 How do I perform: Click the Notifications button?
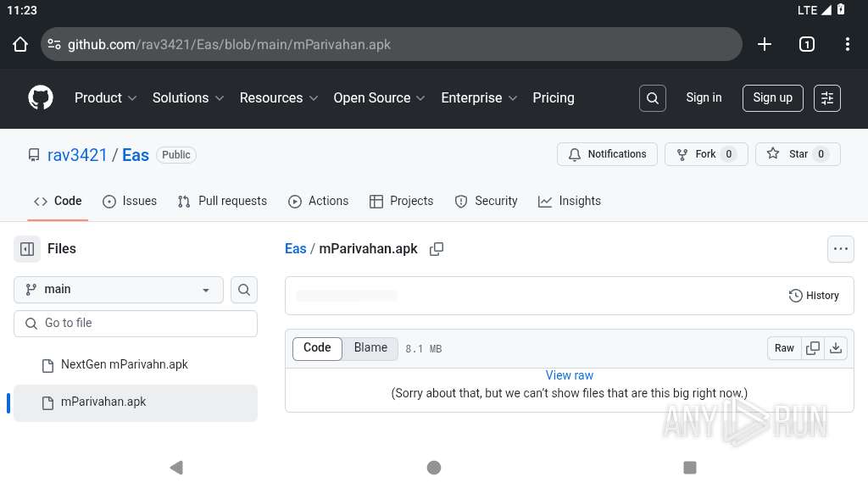607,154
